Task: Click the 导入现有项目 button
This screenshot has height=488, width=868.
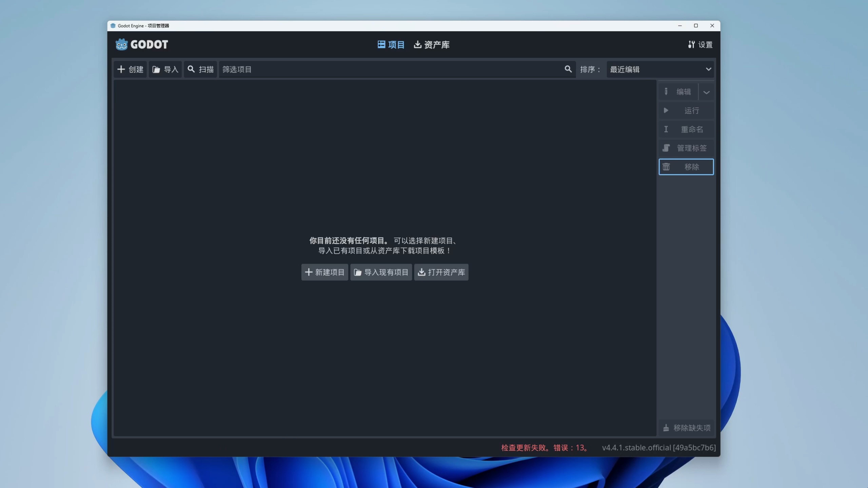Action: (x=380, y=272)
